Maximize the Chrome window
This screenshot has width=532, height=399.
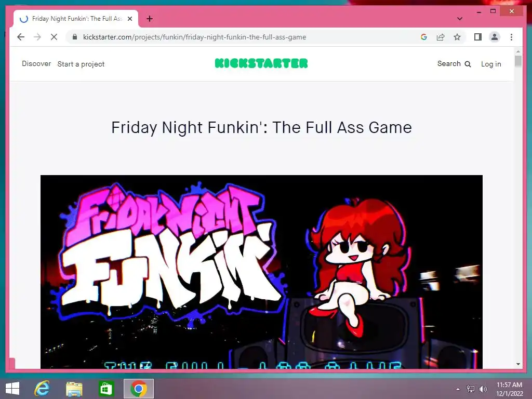click(x=493, y=11)
